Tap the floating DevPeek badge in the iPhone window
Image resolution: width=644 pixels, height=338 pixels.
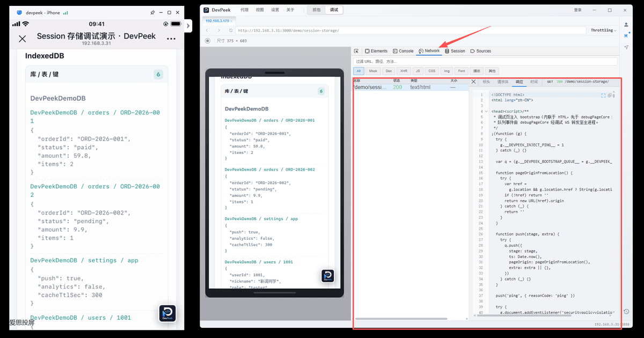167,313
